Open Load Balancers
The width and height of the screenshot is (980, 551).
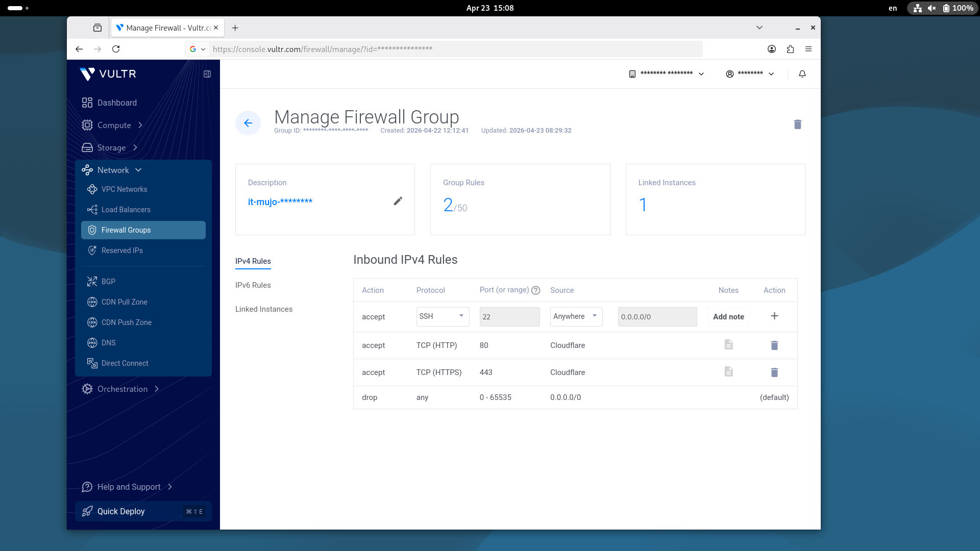[x=118, y=210]
